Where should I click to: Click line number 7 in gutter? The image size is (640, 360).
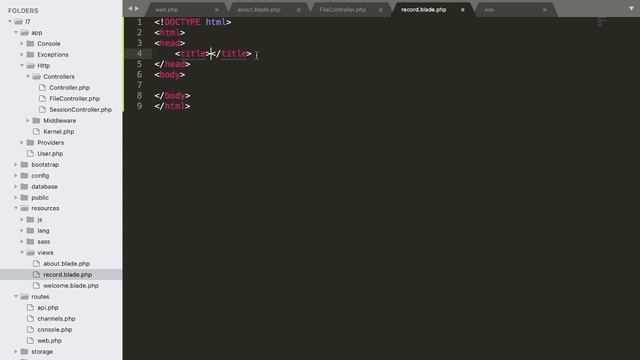coord(140,85)
